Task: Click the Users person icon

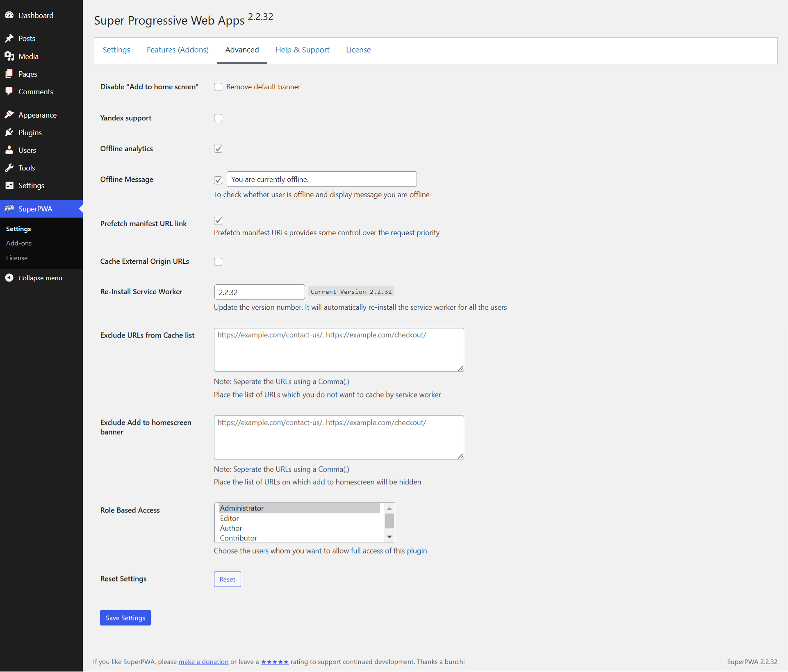Action: point(9,150)
